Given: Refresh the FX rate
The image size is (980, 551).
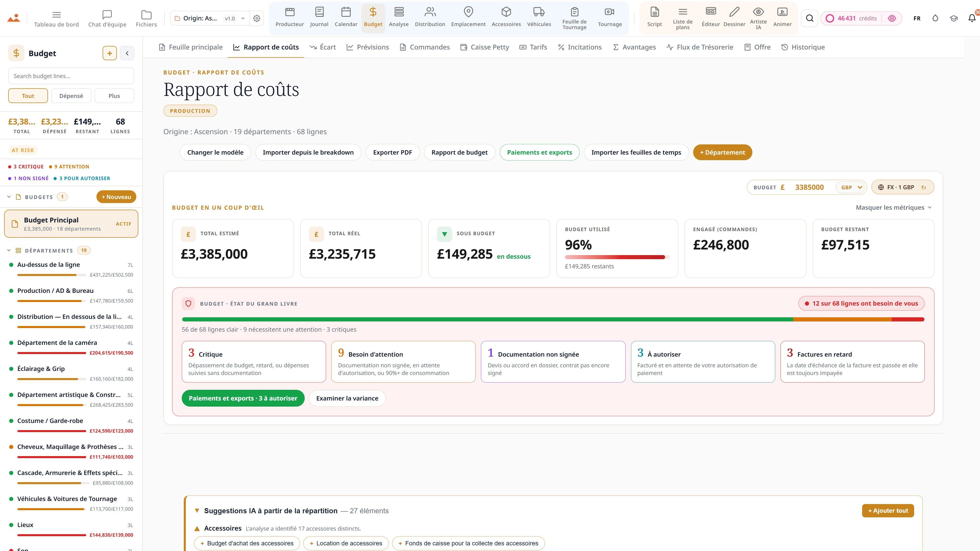Looking at the screenshot, I should pyautogui.click(x=923, y=187).
